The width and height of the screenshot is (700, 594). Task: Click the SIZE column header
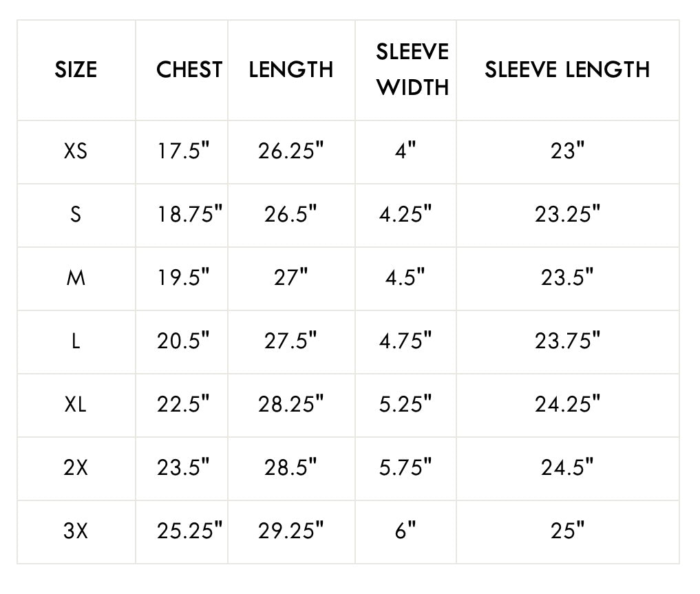point(76,70)
